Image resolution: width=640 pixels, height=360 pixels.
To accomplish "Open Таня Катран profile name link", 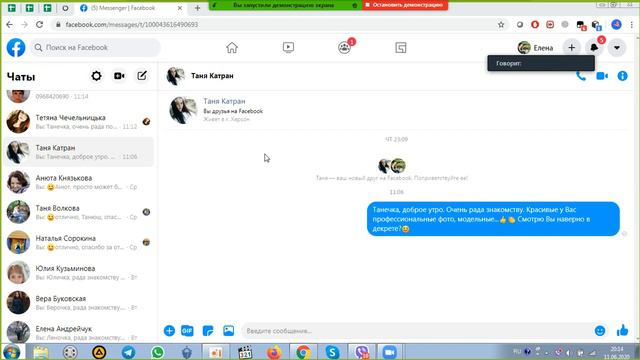I will pyautogui.click(x=224, y=101).
